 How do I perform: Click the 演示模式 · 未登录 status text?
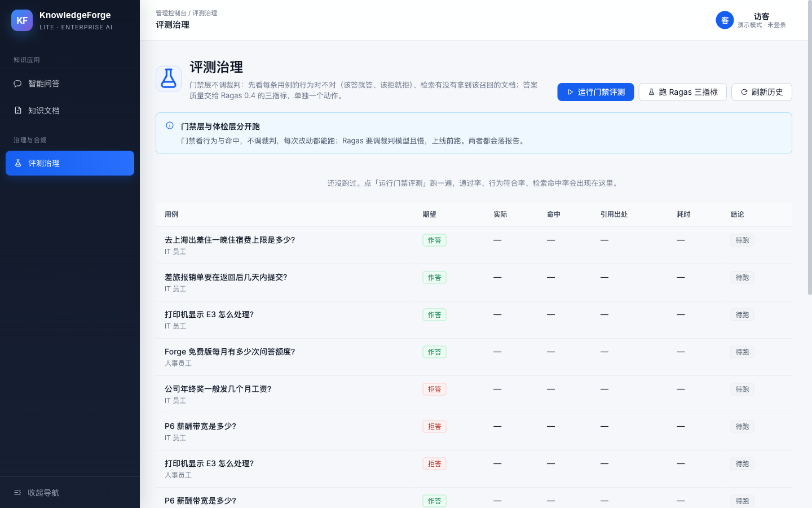coord(761,25)
